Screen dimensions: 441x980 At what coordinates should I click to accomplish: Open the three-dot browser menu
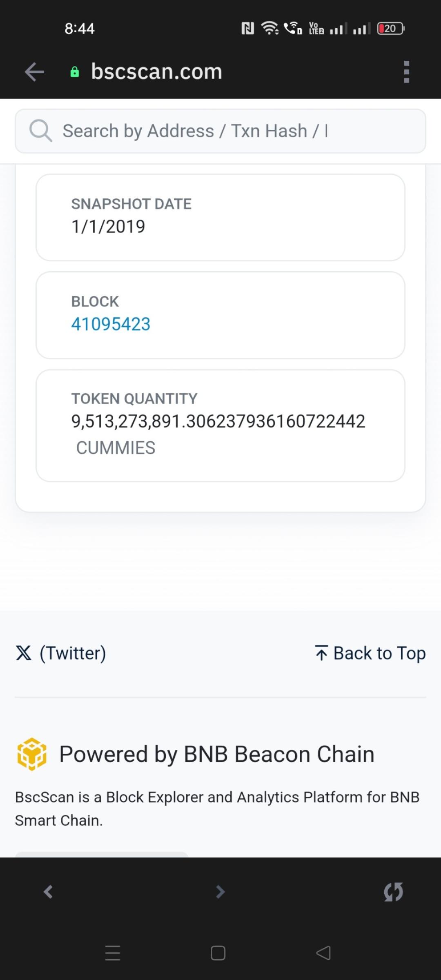coord(406,72)
